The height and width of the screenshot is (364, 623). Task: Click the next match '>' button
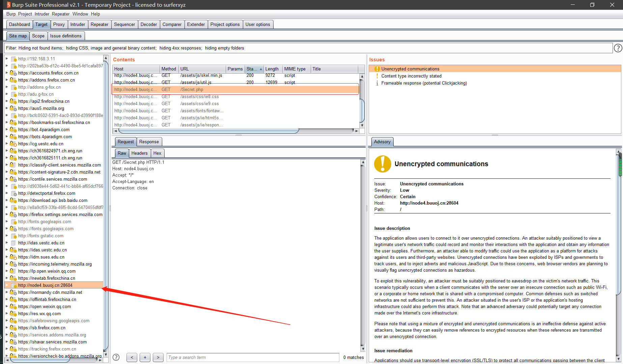158,357
